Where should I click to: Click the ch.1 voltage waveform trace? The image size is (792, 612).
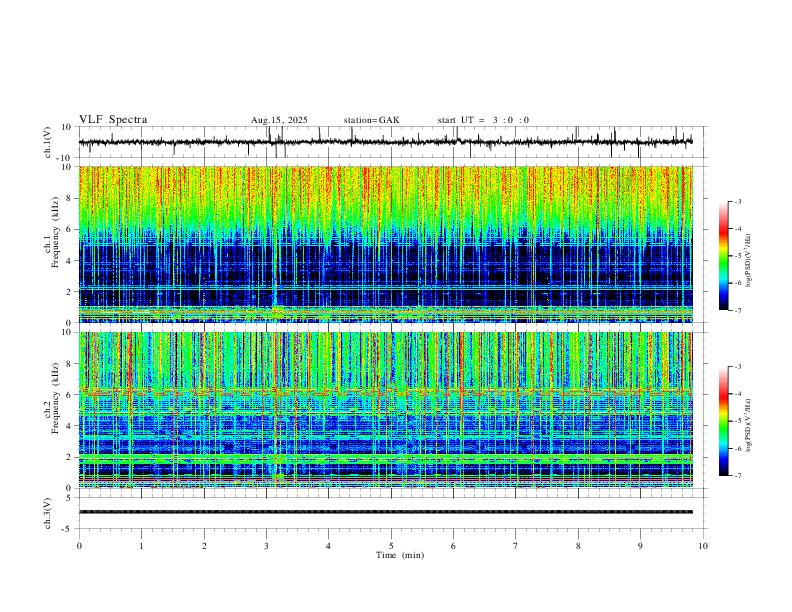[386, 142]
